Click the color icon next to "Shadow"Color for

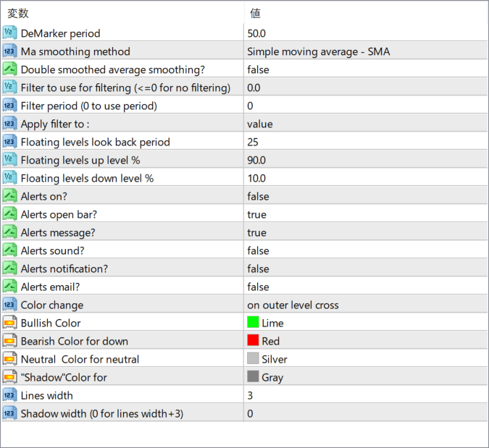[9, 377]
